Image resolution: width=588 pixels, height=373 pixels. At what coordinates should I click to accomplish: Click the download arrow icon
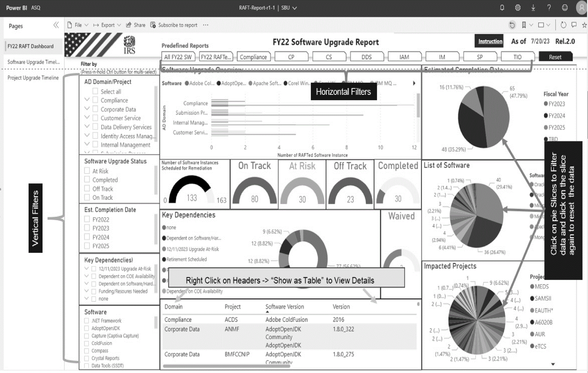pyautogui.click(x=533, y=8)
